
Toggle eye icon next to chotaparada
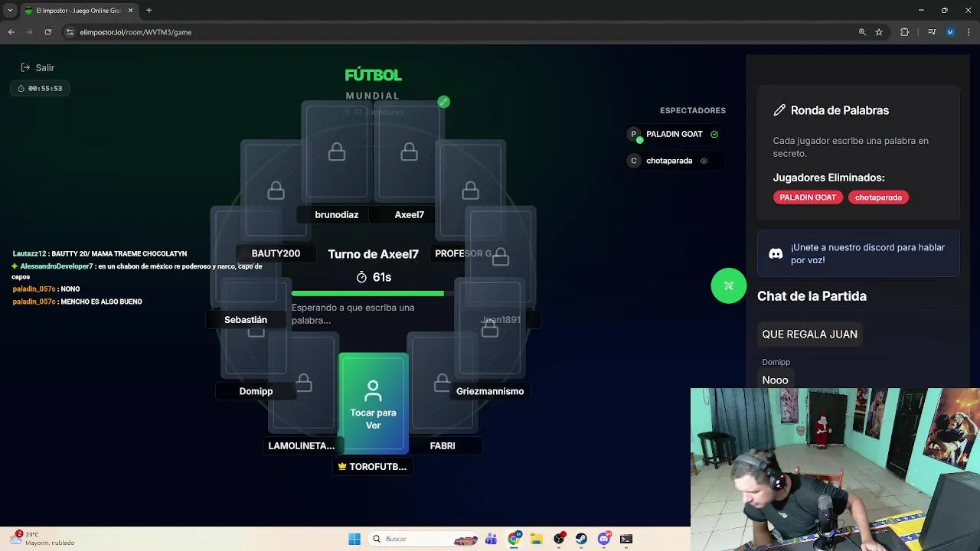704,161
